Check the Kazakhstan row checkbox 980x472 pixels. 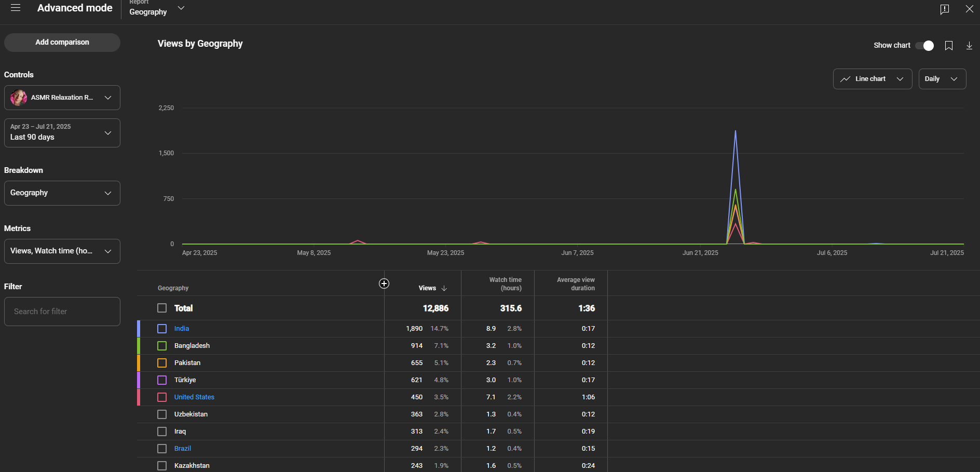click(162, 466)
